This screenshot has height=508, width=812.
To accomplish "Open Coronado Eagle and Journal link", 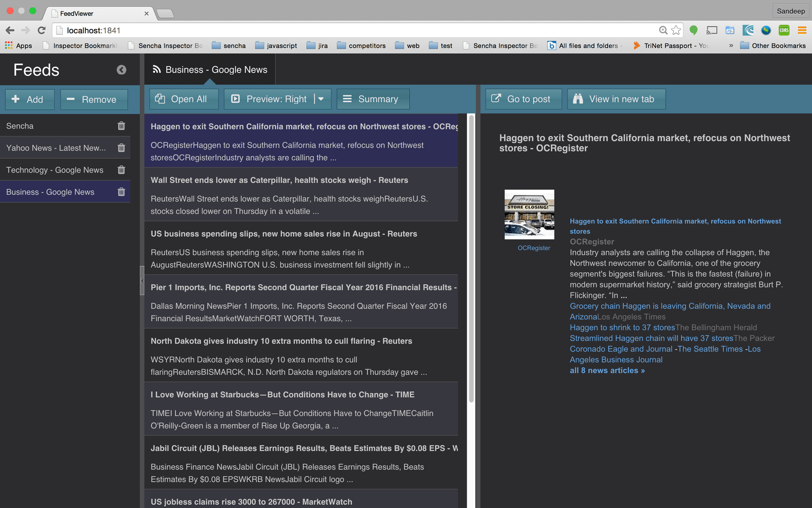I will 621,349.
